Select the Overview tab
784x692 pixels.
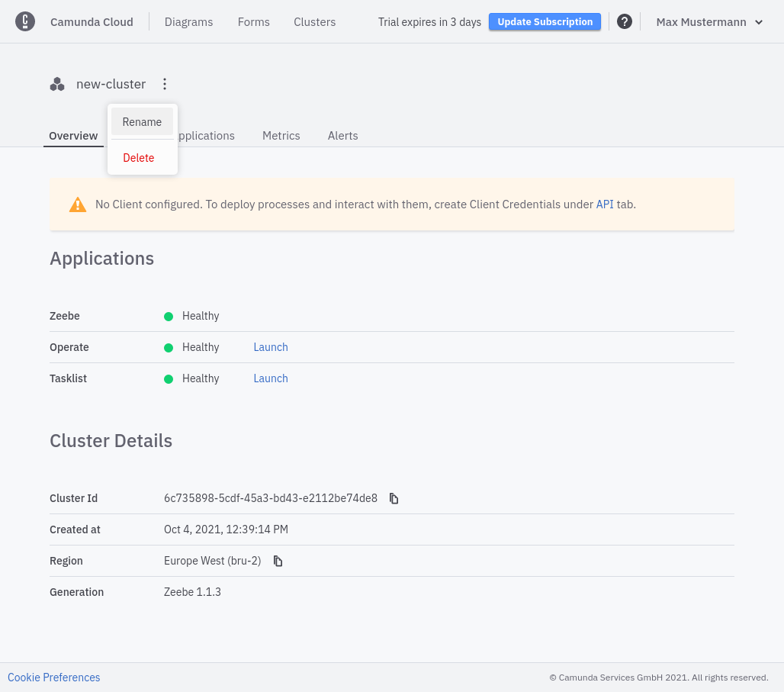(73, 136)
